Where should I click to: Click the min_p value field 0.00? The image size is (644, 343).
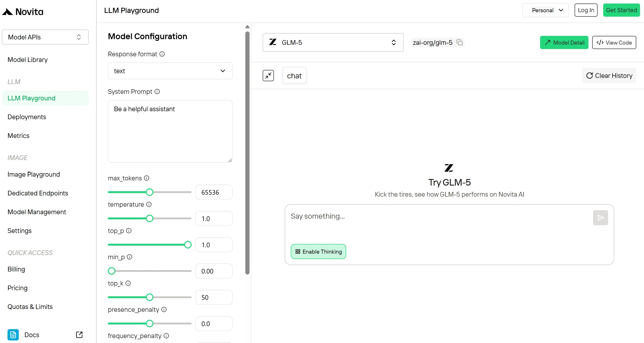214,271
